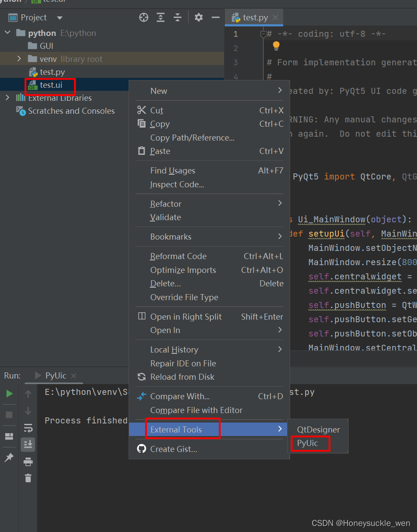Collapse all items in the Project tree
Image resolution: width=417 pixels, height=532 pixels.
pos(177,17)
